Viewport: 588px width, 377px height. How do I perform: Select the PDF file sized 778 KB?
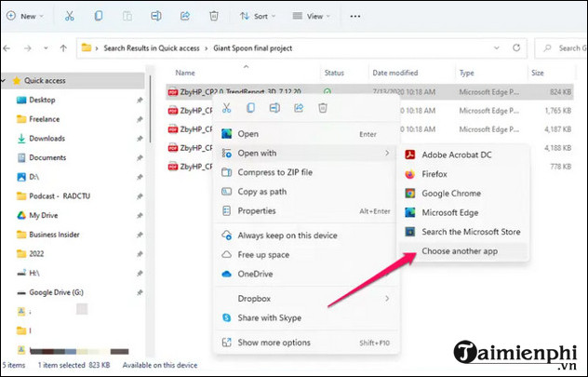pyautogui.click(x=369, y=167)
